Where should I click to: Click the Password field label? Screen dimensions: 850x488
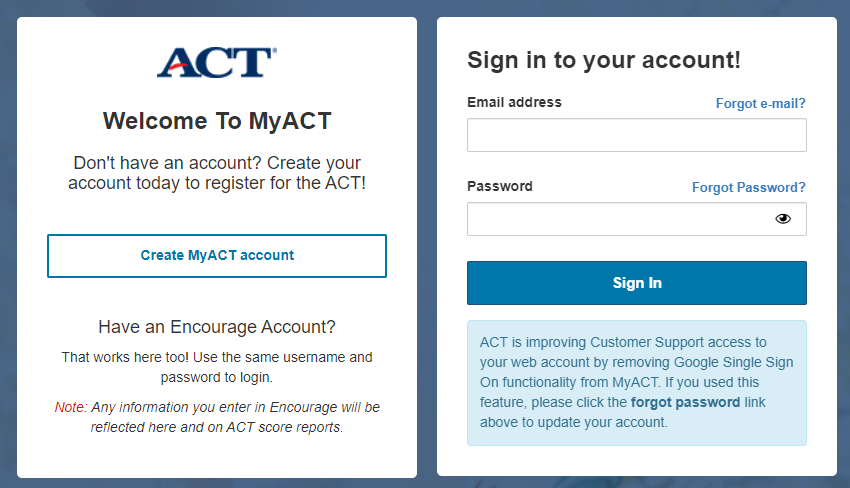(500, 187)
